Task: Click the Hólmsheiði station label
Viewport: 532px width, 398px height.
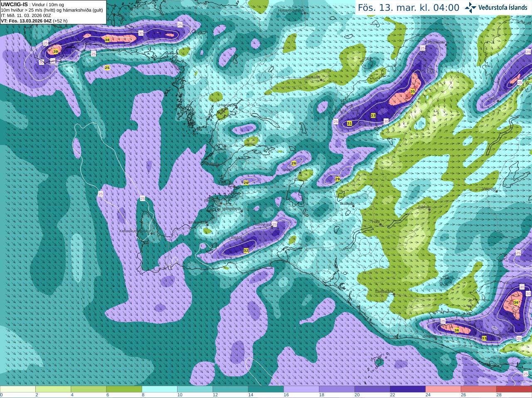Action: pyautogui.click(x=232, y=209)
